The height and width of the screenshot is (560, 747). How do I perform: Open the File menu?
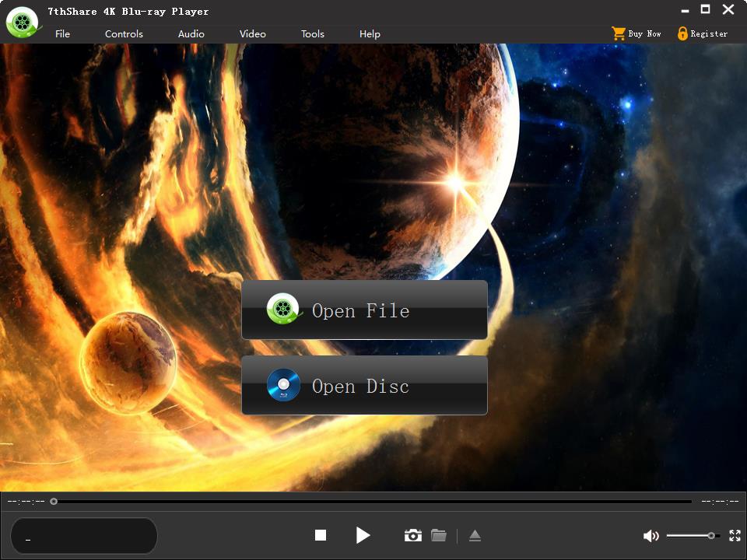pos(62,33)
